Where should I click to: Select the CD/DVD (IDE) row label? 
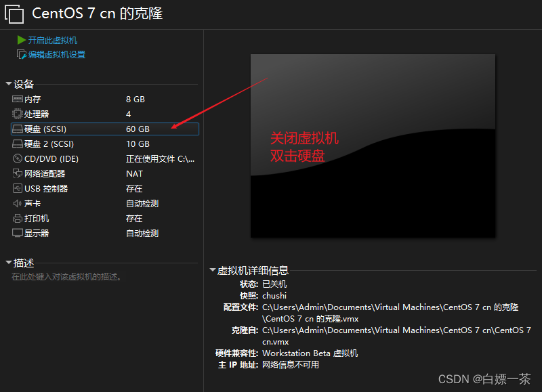51,158
